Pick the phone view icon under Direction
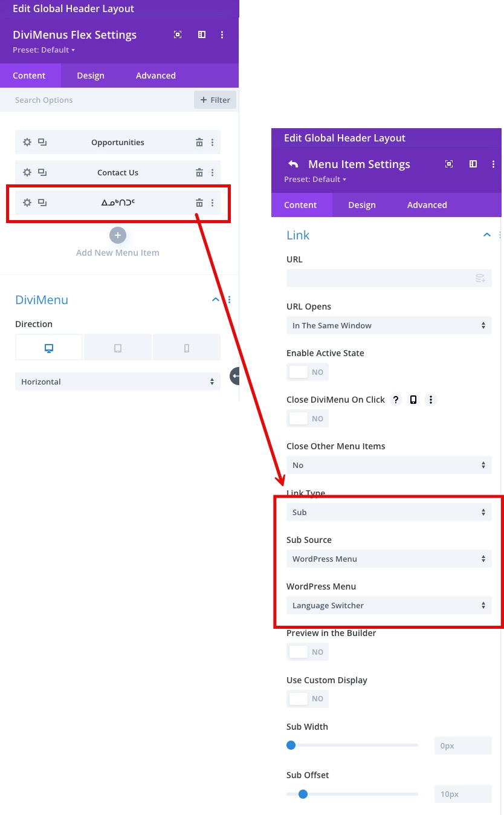 (x=186, y=348)
